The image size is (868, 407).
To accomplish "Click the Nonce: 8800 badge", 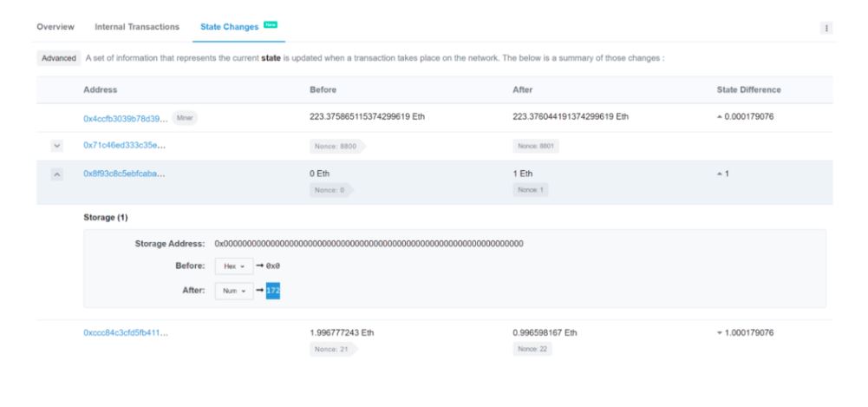I will click(x=337, y=146).
